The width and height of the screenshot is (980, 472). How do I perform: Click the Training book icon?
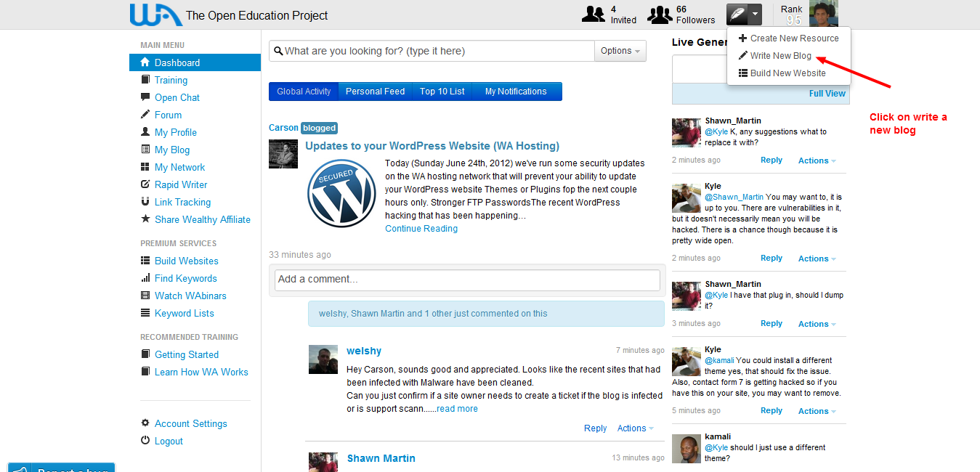tap(145, 80)
